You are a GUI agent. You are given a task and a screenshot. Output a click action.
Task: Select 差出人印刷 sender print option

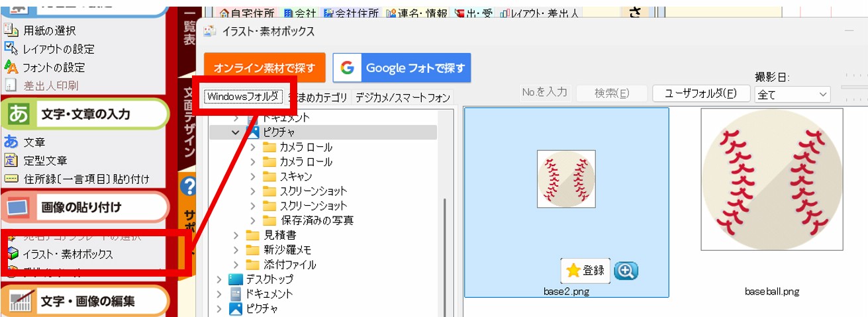50,85
